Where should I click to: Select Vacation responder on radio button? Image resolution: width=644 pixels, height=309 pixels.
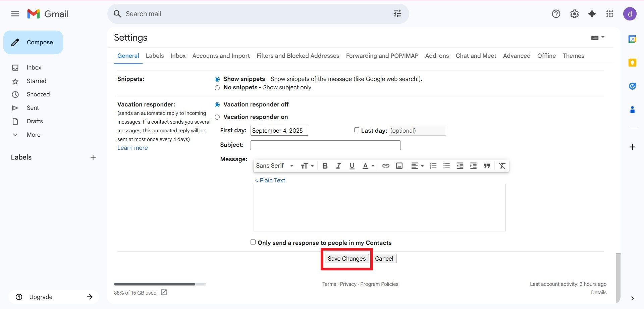(x=217, y=117)
